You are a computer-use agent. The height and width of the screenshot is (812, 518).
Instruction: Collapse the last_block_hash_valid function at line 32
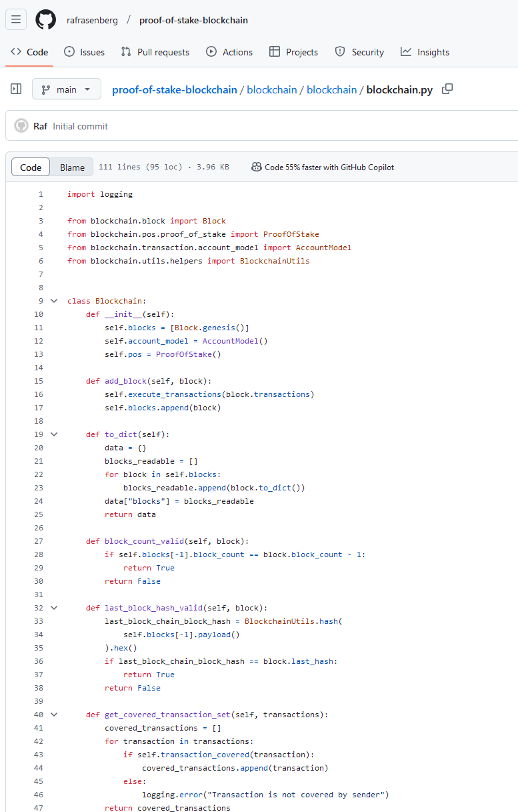coord(54,608)
